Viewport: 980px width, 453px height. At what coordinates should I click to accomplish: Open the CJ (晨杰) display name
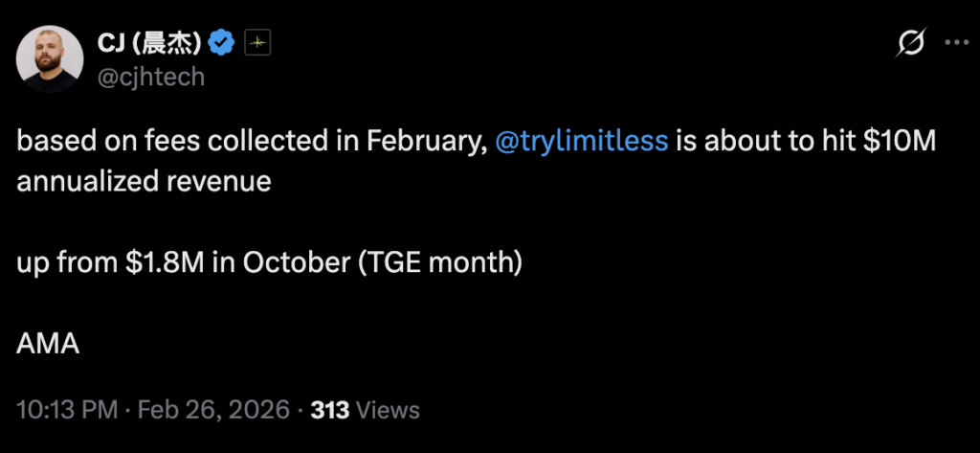coord(149,42)
